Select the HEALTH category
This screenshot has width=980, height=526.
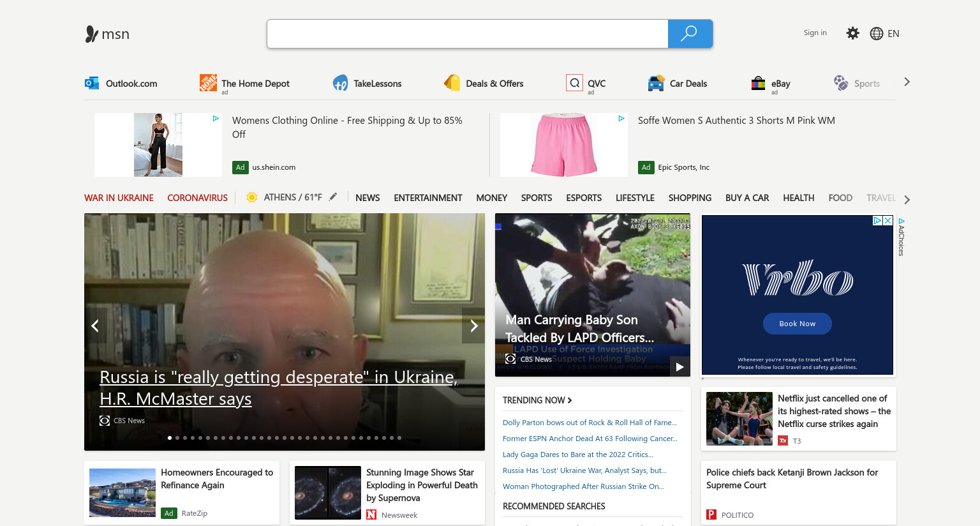click(799, 198)
